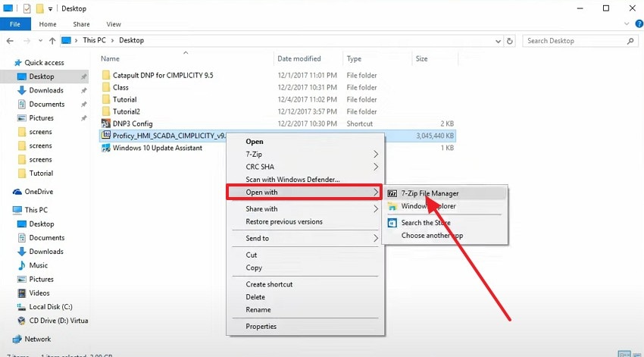Expand the Open with submenu arrow

coord(376,193)
